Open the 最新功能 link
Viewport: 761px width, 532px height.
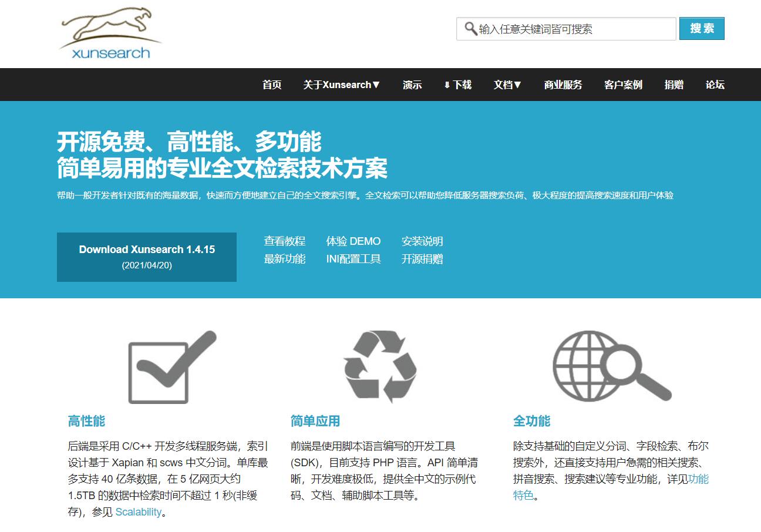(x=285, y=259)
